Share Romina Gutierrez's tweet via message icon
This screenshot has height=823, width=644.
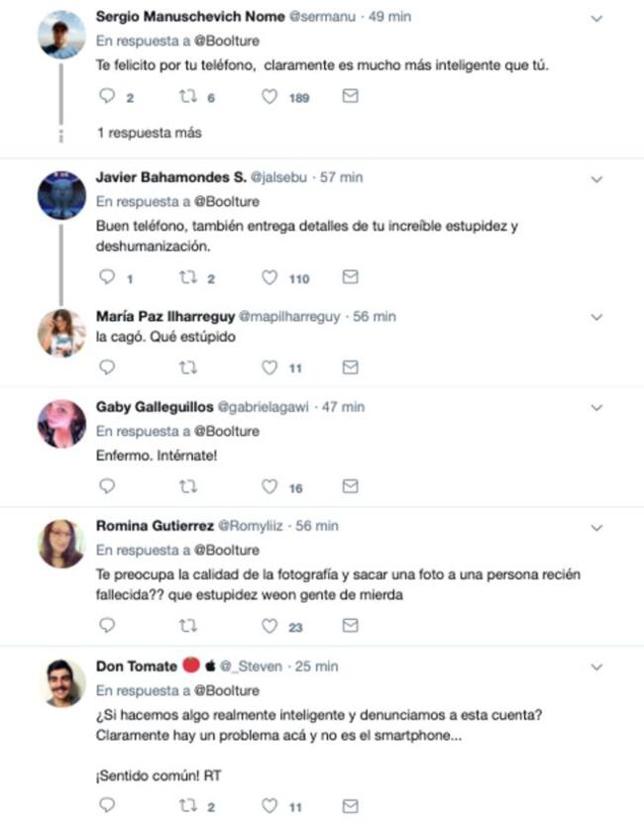point(349,626)
